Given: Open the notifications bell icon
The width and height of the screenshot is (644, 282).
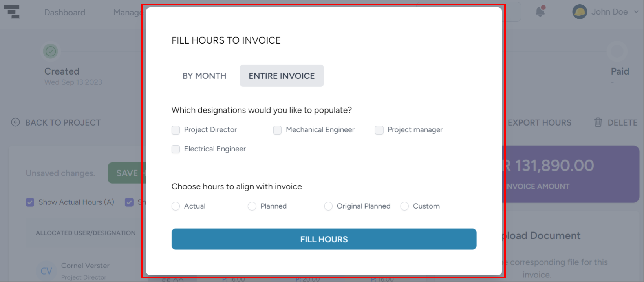Looking at the screenshot, I should (540, 12).
